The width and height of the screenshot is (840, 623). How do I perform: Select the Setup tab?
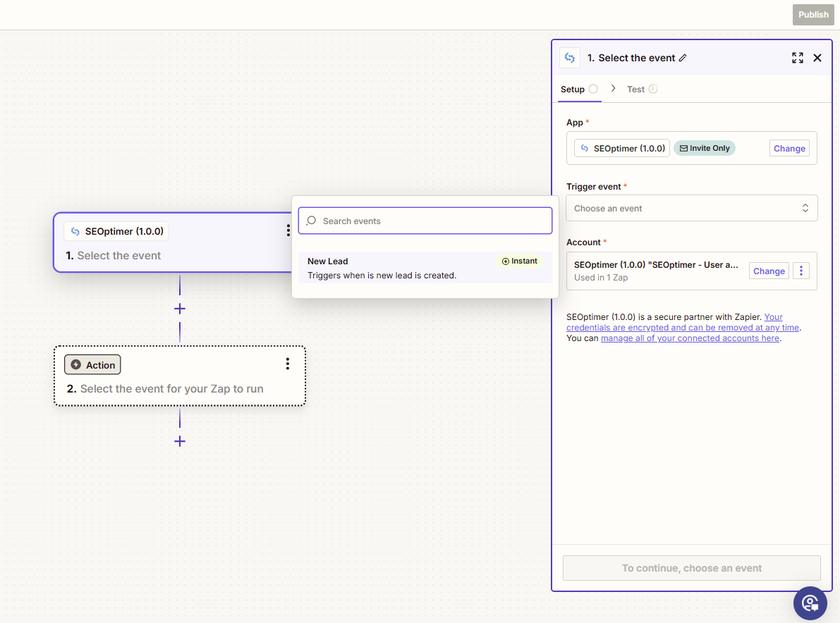573,90
